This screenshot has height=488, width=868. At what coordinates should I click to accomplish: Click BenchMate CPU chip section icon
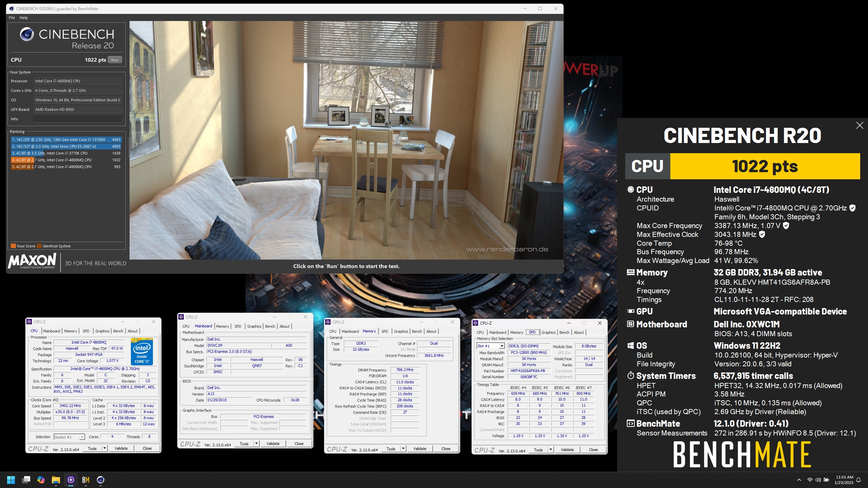point(631,189)
